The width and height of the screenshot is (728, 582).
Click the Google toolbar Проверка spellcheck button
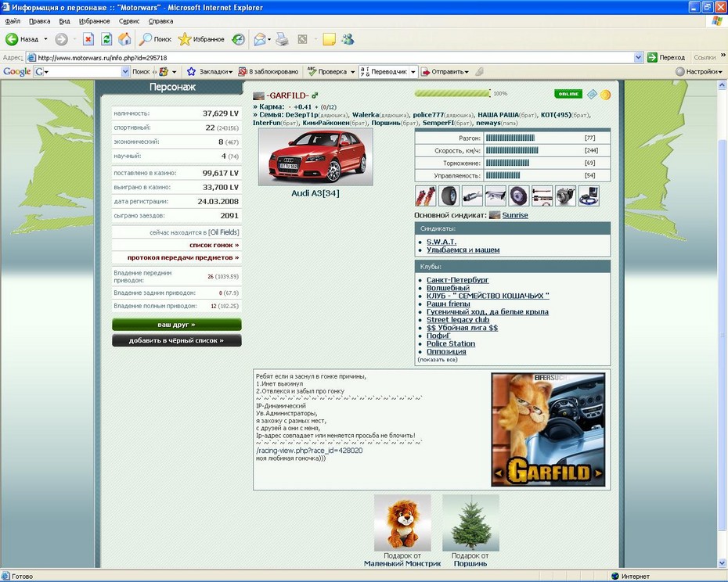327,71
